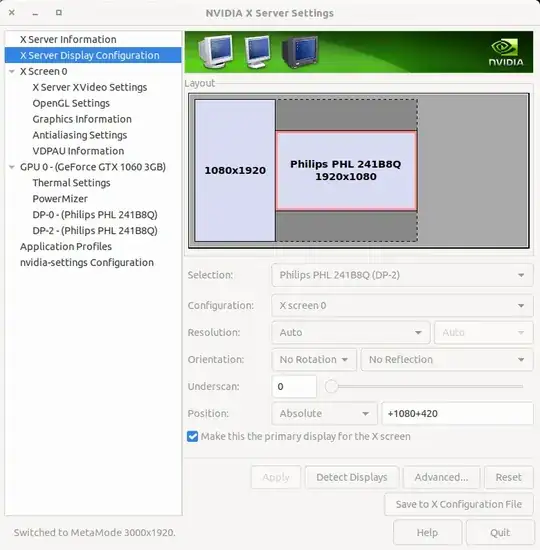
Task: Select DP-0 Philips PHL 241B8Q entry
Action: pos(95,215)
